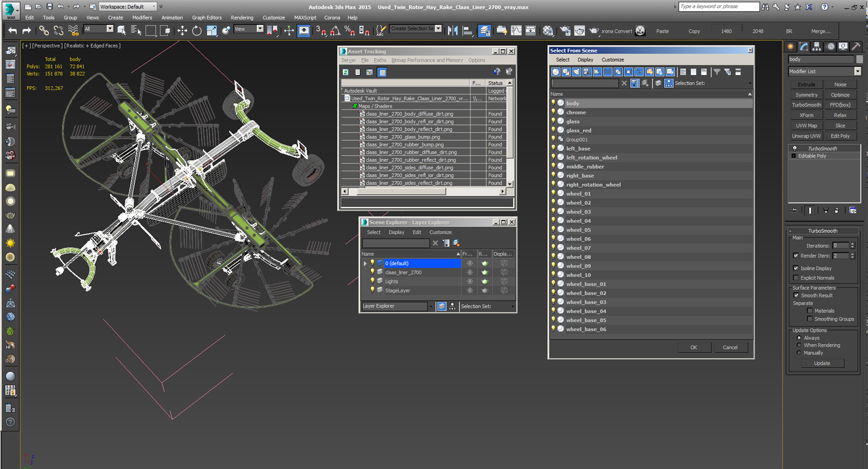Activate the Select and Rotate tool
The image size is (868, 469).
[197, 30]
